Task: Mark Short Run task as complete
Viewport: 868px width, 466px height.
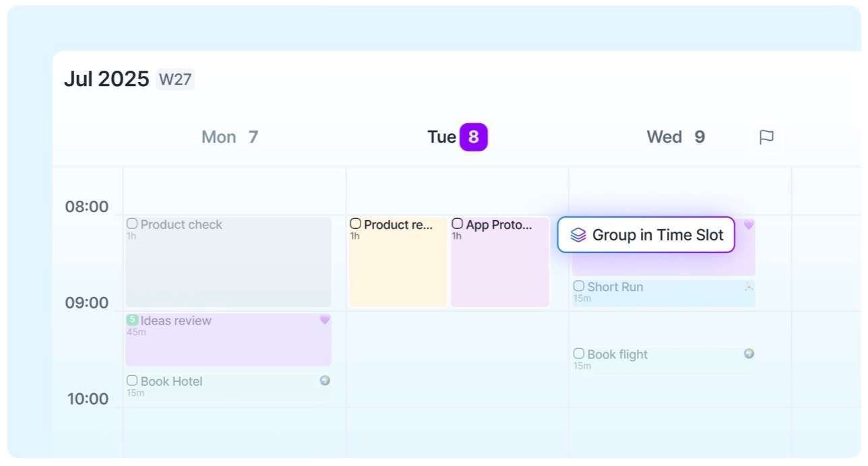Action: [579, 286]
